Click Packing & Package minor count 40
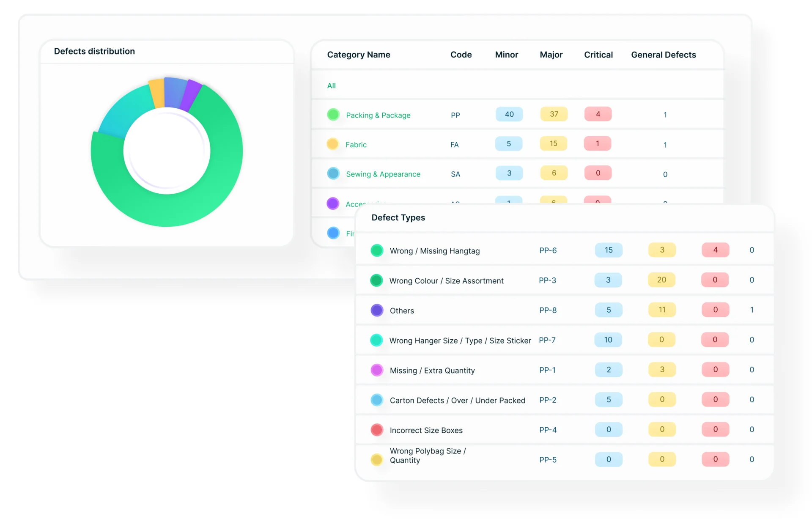The image size is (812, 519). coord(509,114)
